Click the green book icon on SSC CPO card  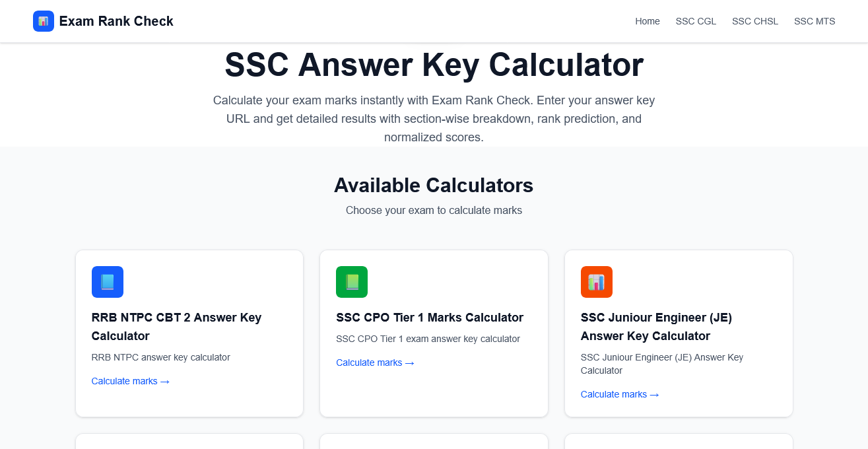pyautogui.click(x=352, y=282)
